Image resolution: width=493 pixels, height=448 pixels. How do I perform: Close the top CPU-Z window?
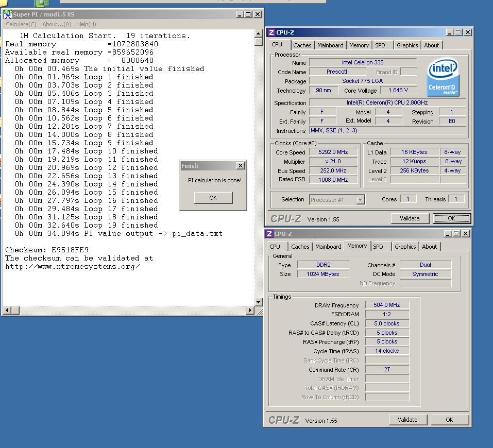coord(468,32)
